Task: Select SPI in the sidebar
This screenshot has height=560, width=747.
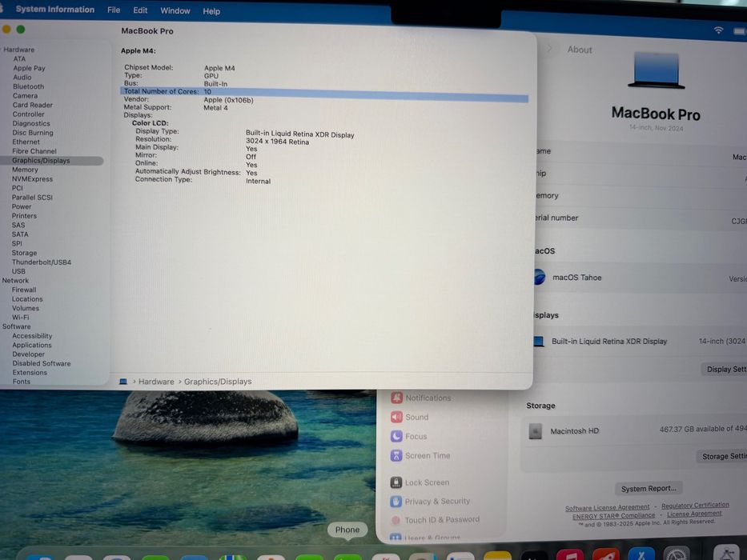Action: click(x=17, y=243)
